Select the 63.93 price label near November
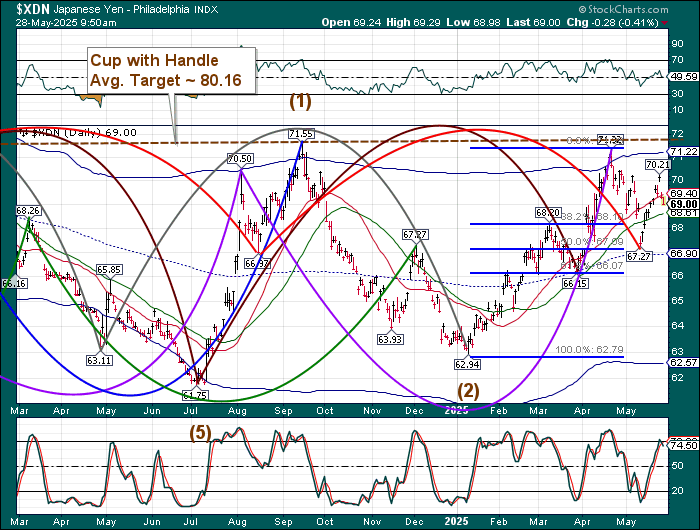The height and width of the screenshot is (530, 700). click(x=390, y=339)
